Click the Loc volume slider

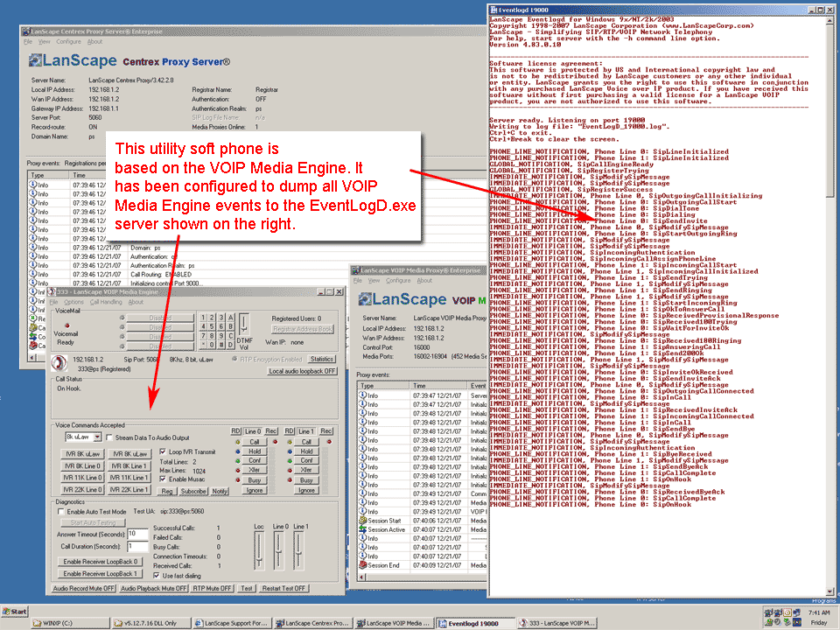tap(259, 550)
